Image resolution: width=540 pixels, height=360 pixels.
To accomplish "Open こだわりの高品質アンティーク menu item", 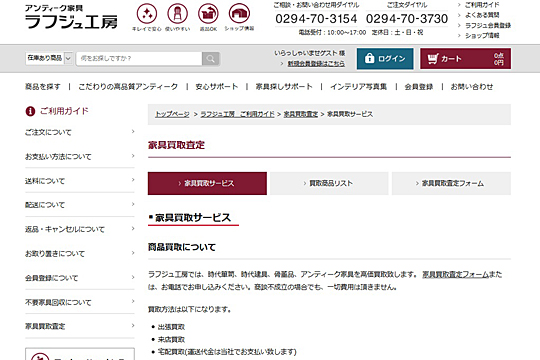I will 128,86.
